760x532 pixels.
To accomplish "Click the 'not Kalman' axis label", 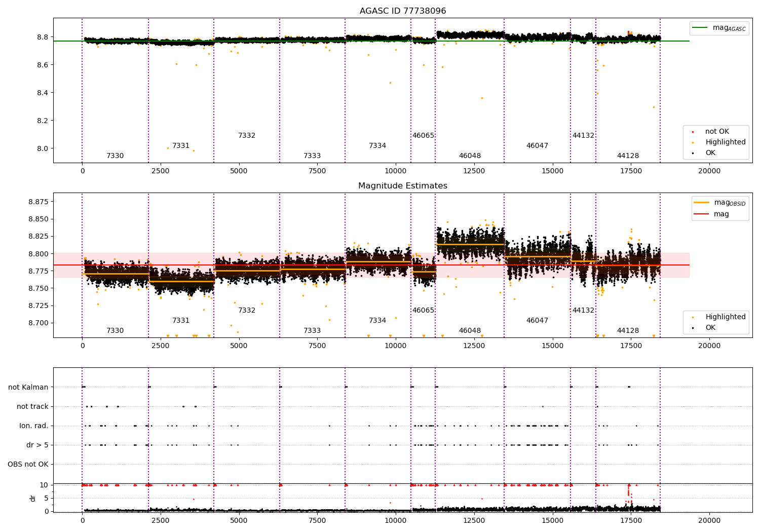I will (28, 387).
